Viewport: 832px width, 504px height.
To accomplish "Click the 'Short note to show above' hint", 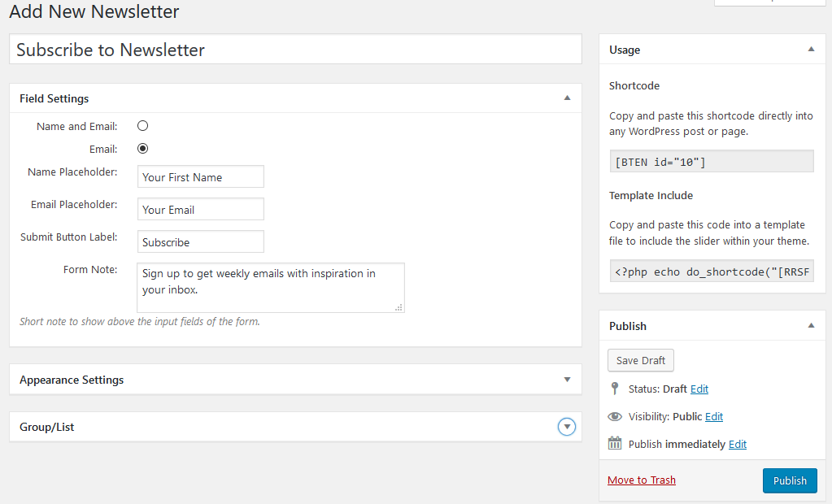I will (140, 321).
